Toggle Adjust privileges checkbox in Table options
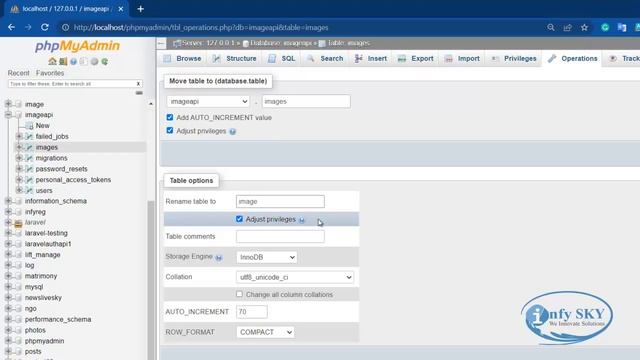 239,219
